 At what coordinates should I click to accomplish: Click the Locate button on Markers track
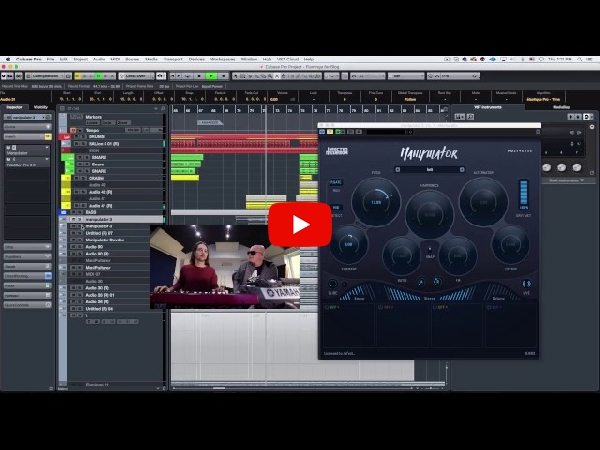[93, 122]
